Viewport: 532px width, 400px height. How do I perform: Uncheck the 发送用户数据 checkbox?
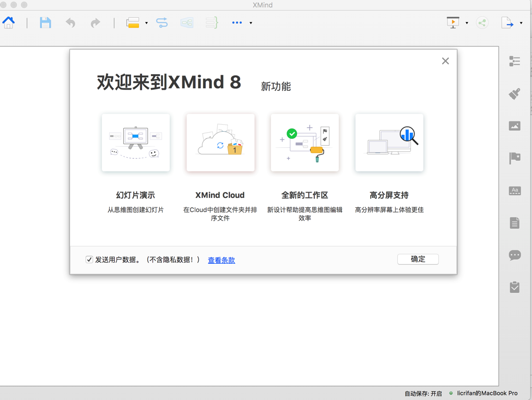coord(89,260)
